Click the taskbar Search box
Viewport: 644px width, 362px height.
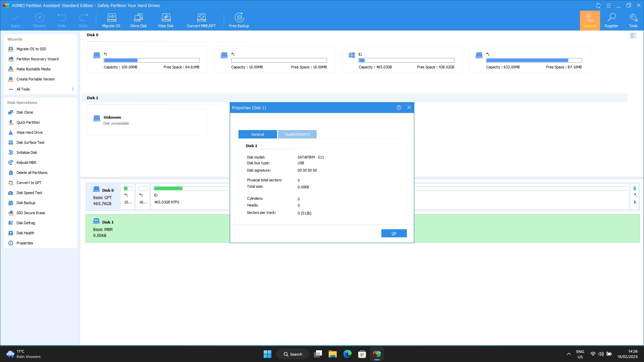click(x=293, y=354)
